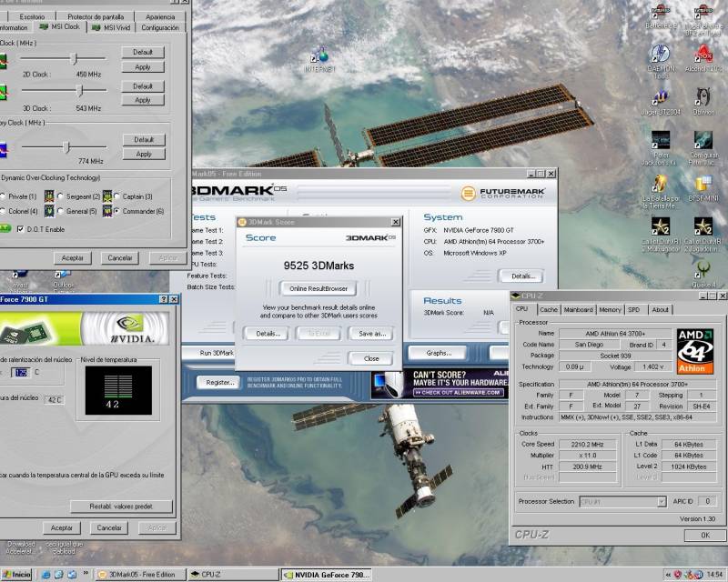Click Restabl. valores predet. button

121,507
